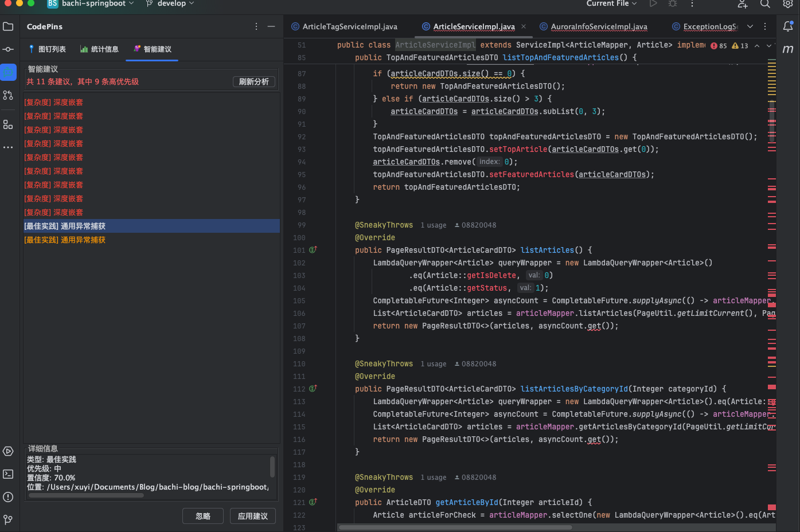Image resolution: width=800 pixels, height=532 pixels.
Task: Close the ArticleServiceImpl.java tab
Action: [x=524, y=26]
